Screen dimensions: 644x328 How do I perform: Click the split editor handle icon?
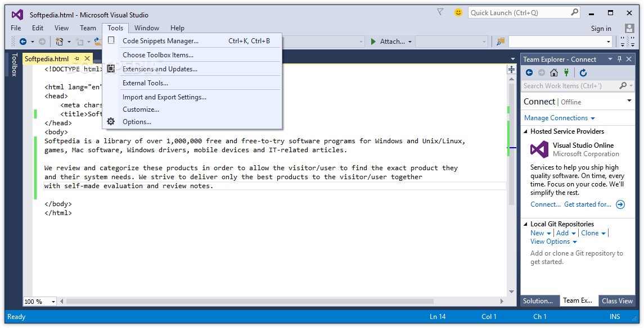511,69
